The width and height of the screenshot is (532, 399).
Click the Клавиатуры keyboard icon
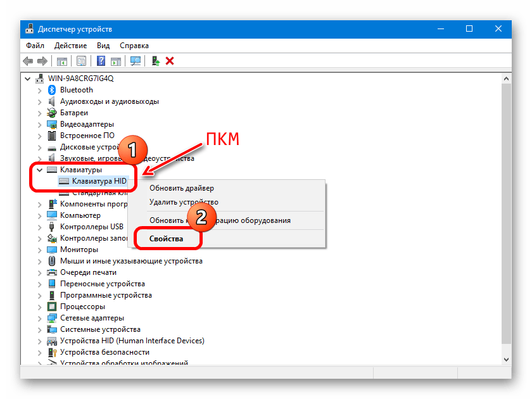[51, 169]
